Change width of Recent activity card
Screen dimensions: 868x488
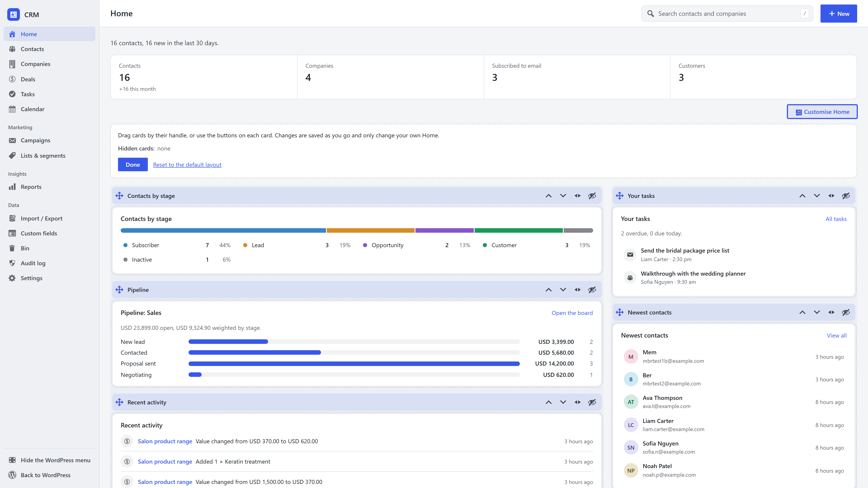(x=578, y=402)
